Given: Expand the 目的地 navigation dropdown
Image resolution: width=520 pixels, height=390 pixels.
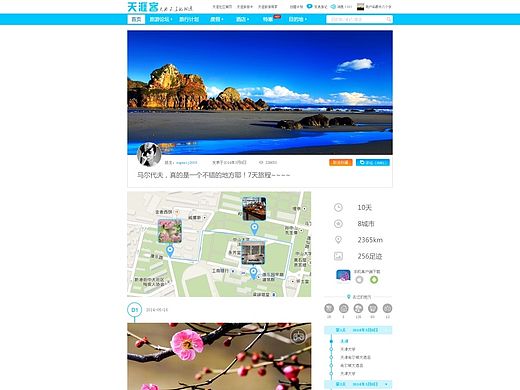Looking at the screenshot, I should pyautogui.click(x=297, y=19).
